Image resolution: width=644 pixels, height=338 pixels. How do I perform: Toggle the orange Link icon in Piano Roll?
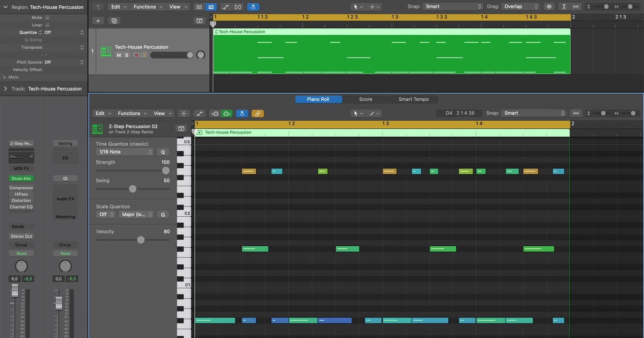coord(258,113)
